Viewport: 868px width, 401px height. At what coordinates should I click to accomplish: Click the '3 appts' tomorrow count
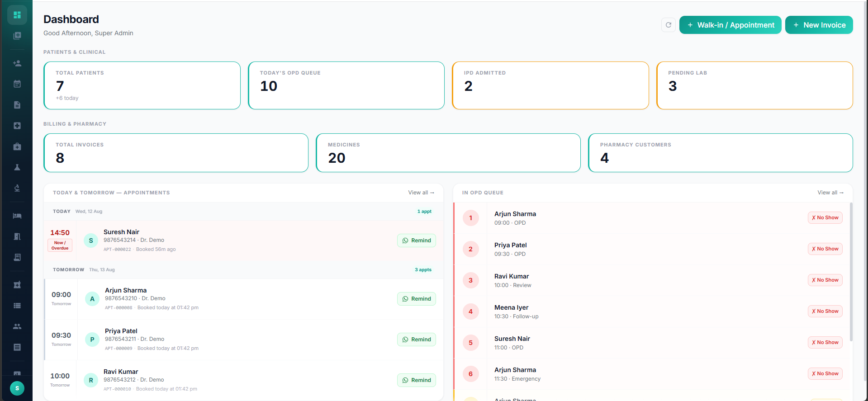tap(423, 270)
